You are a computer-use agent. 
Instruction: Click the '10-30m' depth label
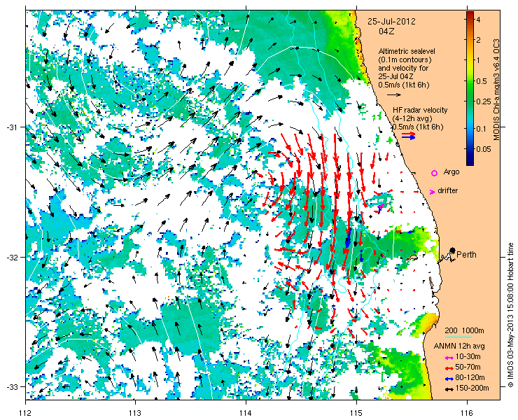[468, 356]
